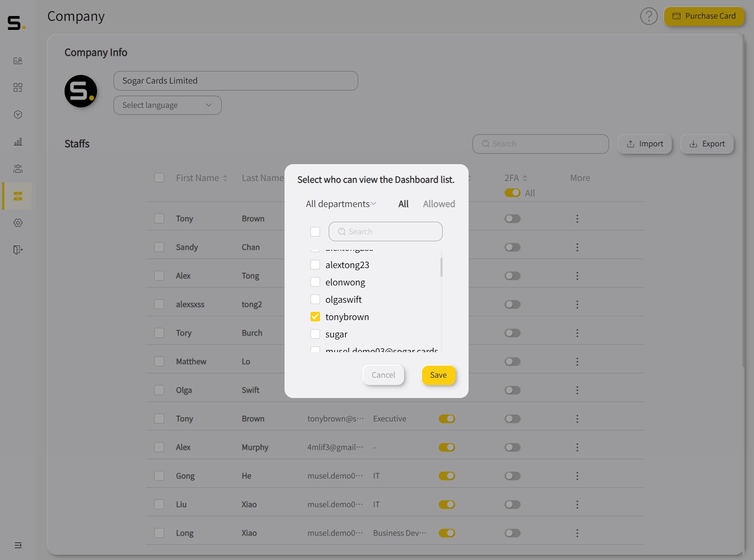This screenshot has width=754, height=560.
Task: Select the header checkbox for all staff
Action: 159,178
